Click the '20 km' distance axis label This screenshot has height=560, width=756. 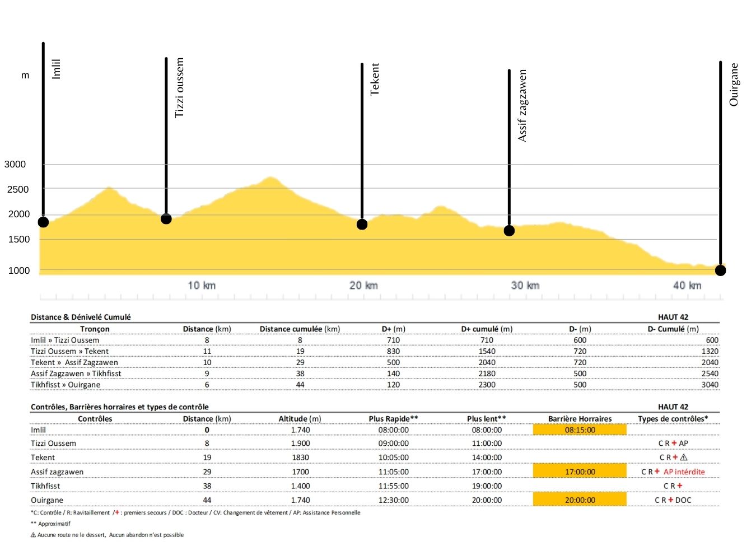(x=363, y=286)
